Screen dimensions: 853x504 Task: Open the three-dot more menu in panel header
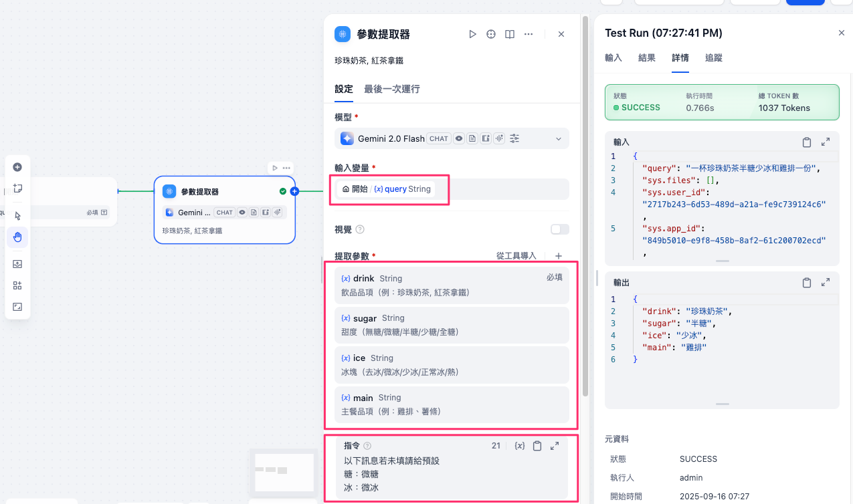click(529, 34)
